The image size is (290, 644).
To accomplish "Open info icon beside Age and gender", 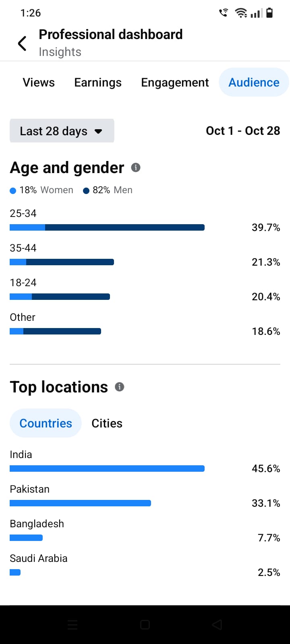I will [136, 167].
